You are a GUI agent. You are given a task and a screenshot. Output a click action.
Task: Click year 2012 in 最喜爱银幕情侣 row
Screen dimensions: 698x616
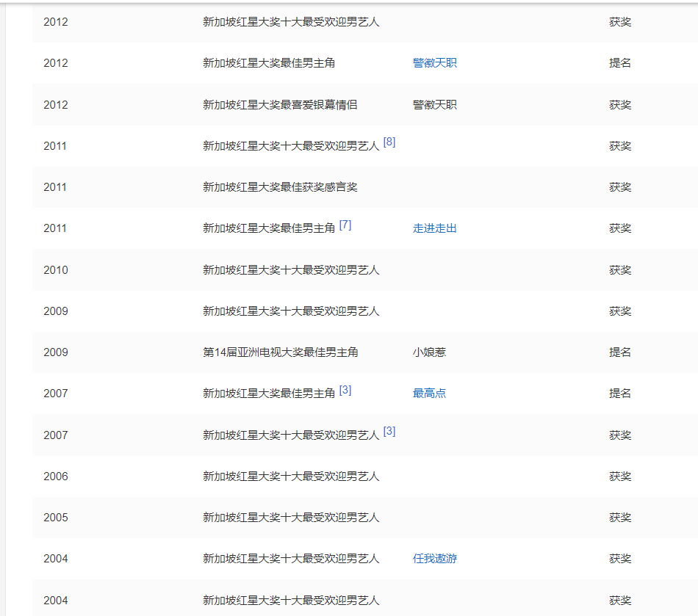click(x=56, y=105)
